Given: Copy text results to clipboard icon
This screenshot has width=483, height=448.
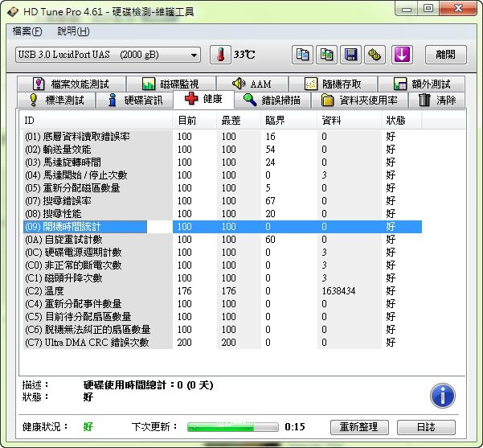Looking at the screenshot, I should click(303, 55).
